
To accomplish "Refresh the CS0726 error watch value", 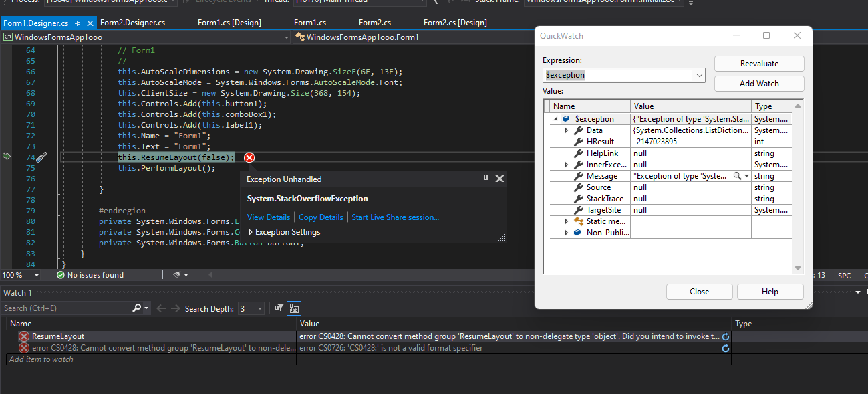I will pyautogui.click(x=726, y=348).
